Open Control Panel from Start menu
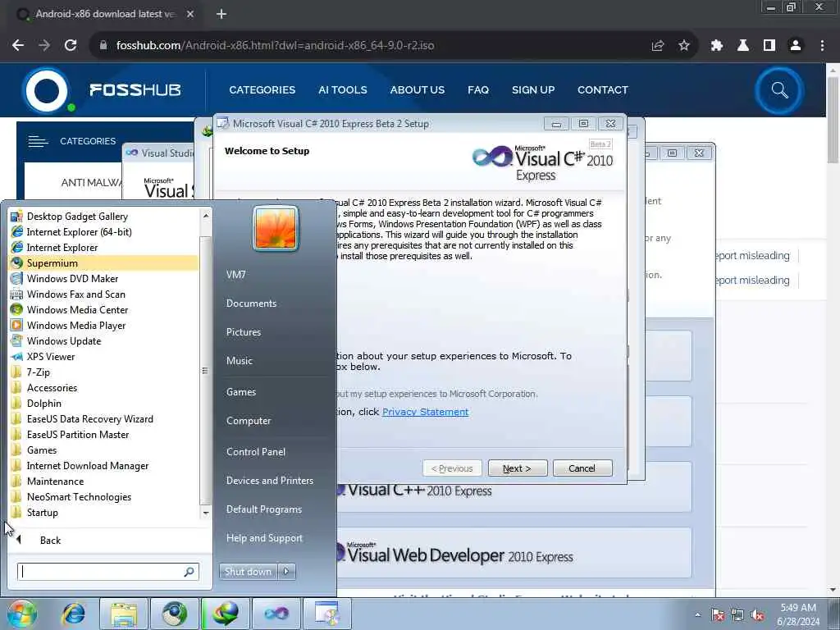 point(256,452)
